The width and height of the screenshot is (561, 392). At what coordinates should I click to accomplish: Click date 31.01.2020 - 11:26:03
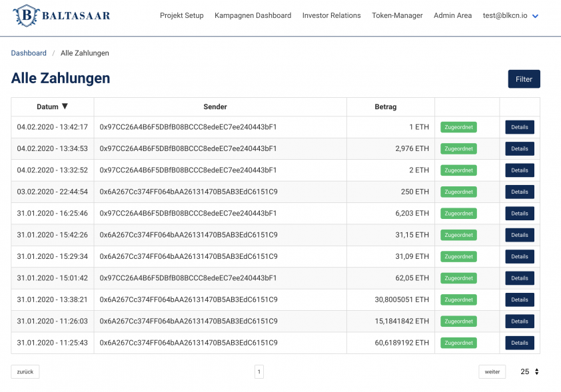click(52, 321)
